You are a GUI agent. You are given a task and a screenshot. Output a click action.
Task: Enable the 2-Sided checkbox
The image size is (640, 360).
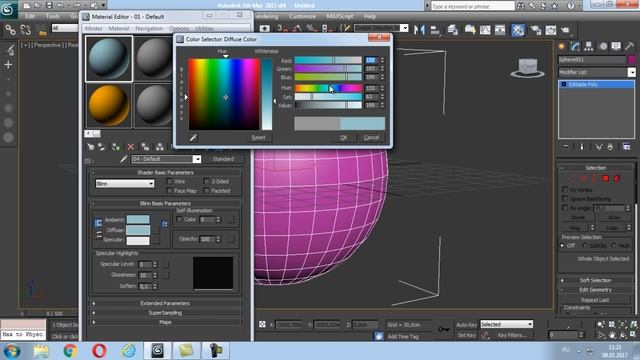207,181
